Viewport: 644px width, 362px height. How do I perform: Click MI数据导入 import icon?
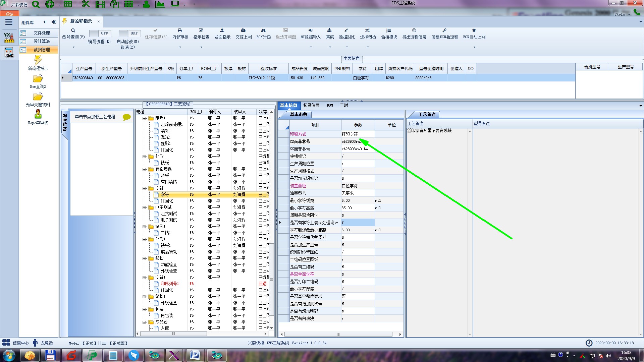(x=311, y=34)
